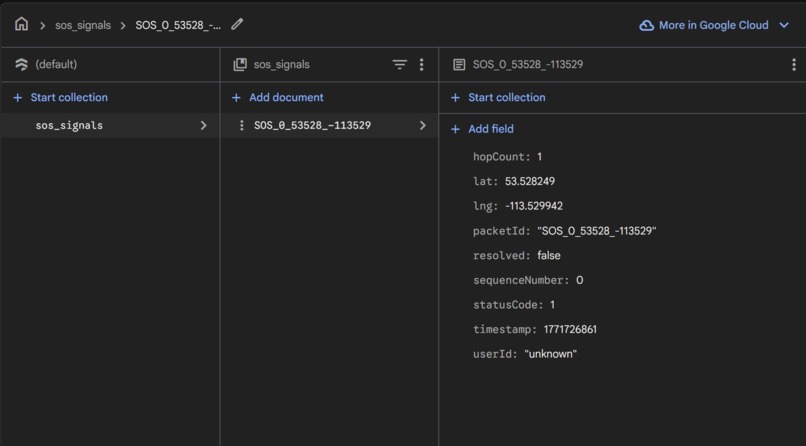Image resolution: width=806 pixels, height=446 pixels.
Task: Click document icon in SOS_0_53528_-113529 header
Action: (459, 64)
